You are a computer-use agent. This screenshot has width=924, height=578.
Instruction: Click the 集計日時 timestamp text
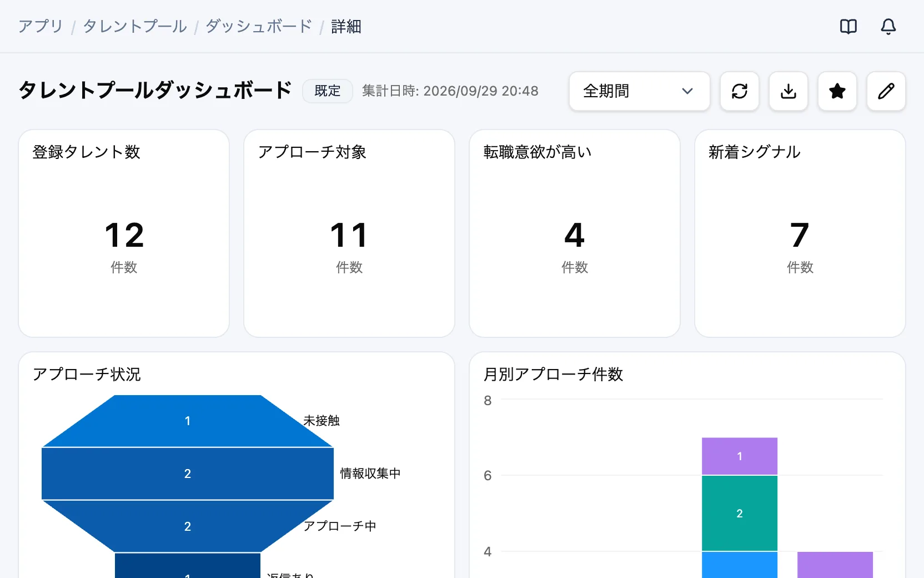[x=450, y=91]
